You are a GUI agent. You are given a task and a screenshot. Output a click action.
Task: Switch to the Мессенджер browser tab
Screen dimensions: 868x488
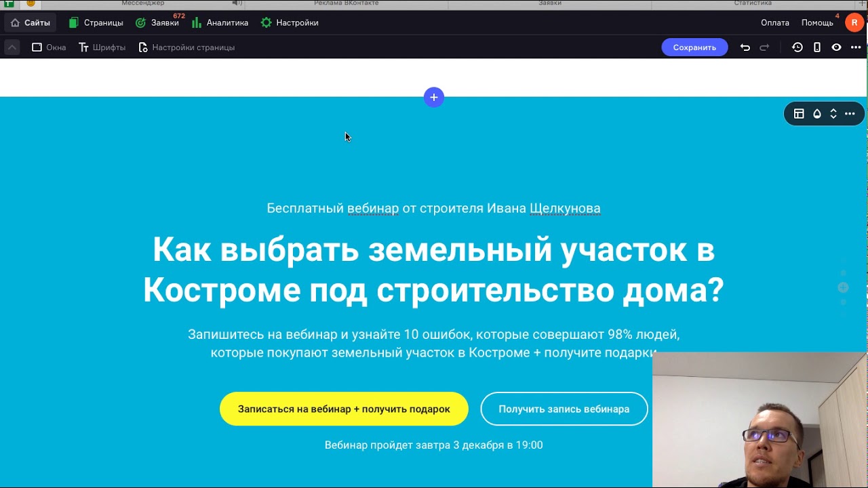[142, 3]
